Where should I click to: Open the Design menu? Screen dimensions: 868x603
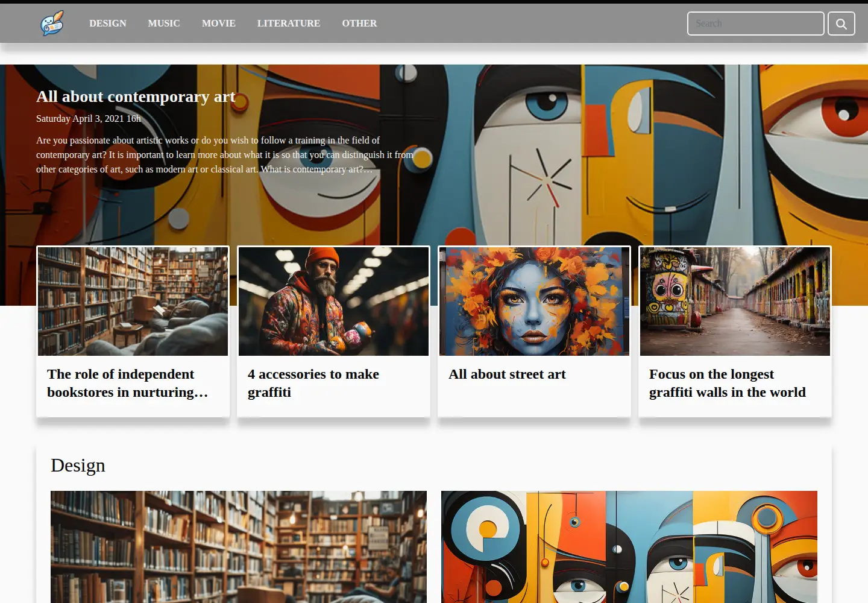click(x=108, y=24)
